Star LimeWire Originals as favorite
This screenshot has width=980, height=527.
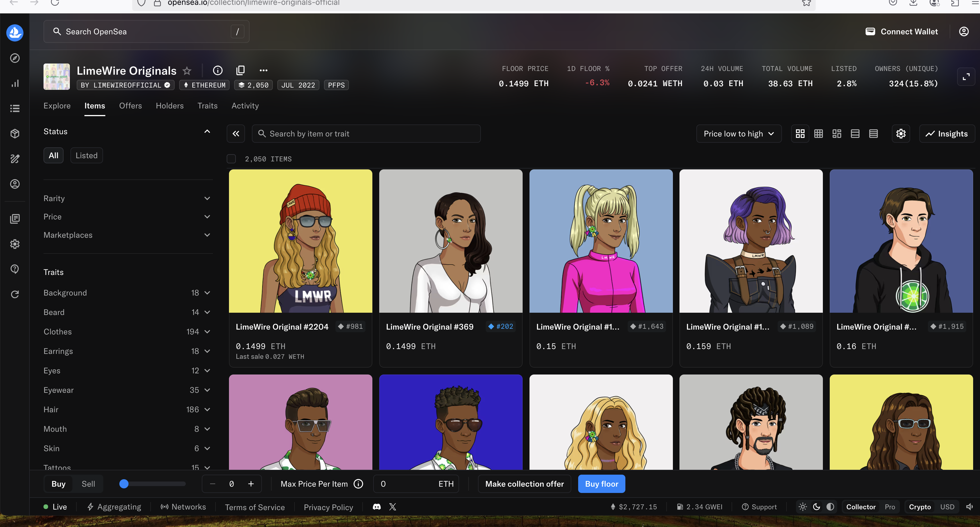[187, 71]
